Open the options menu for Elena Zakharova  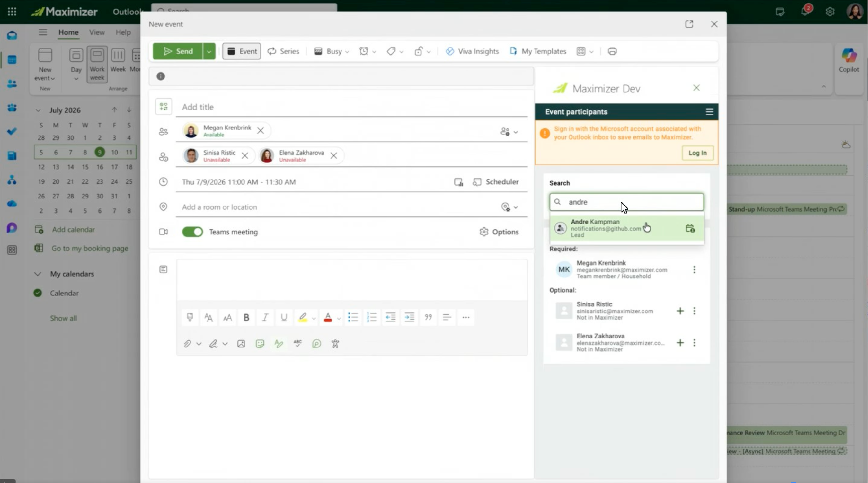click(694, 343)
